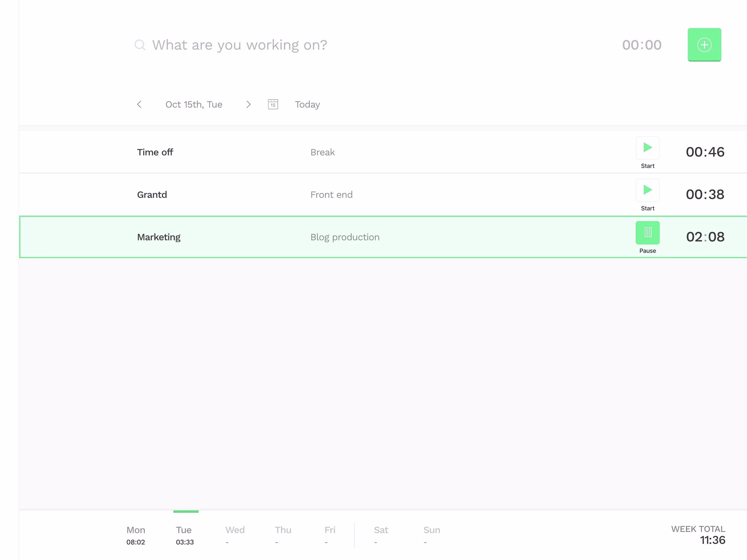Go to the next day arrow

pyautogui.click(x=248, y=104)
